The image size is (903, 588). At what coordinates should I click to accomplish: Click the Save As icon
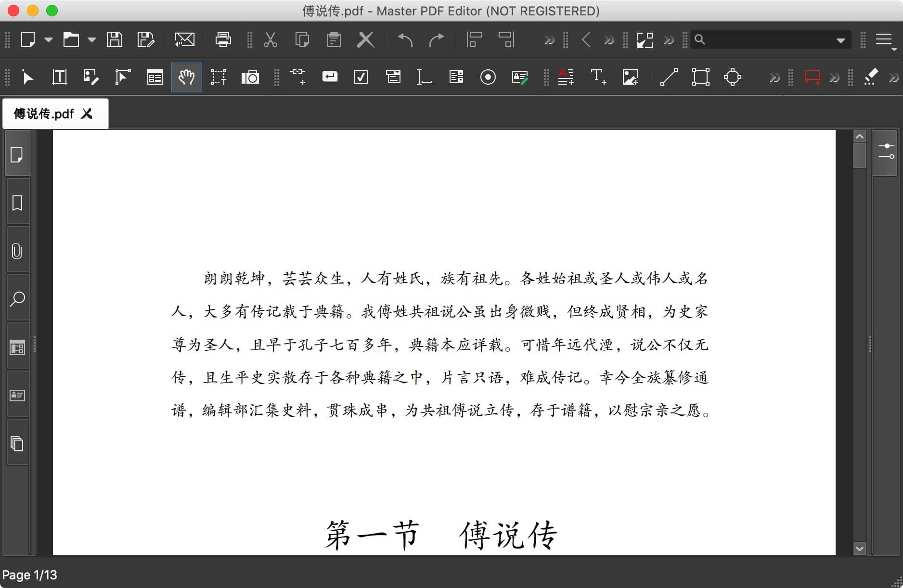tap(146, 39)
